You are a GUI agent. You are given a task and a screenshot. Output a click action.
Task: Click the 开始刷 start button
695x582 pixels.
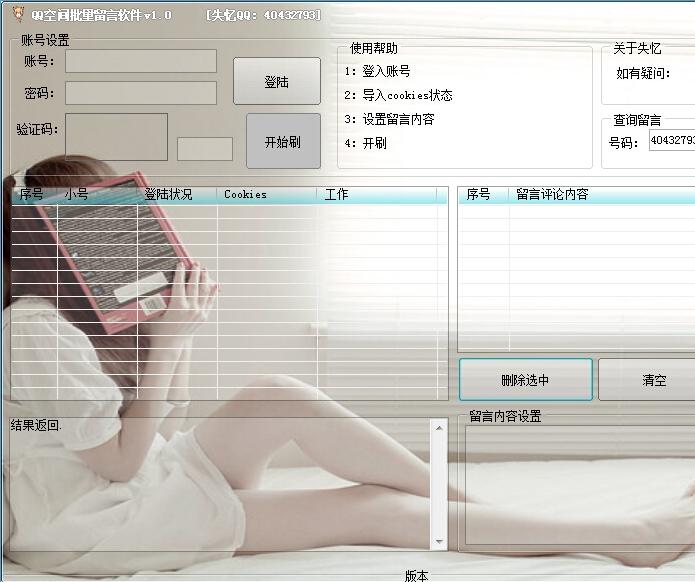point(284,141)
